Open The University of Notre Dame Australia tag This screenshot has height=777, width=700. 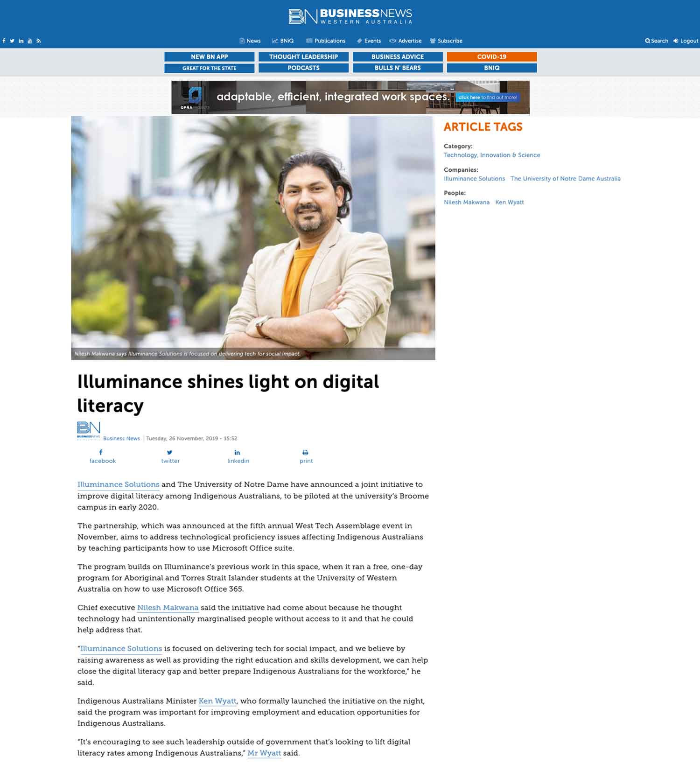pos(565,179)
